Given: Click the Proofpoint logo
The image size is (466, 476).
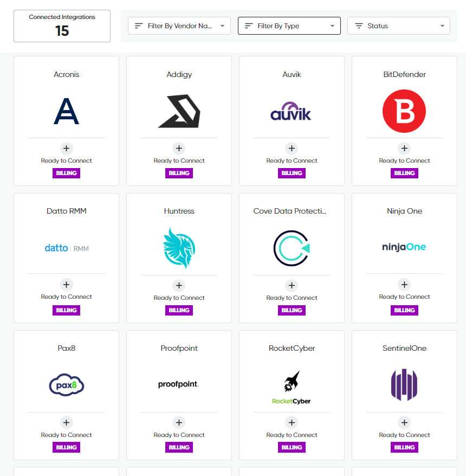Looking at the screenshot, I should pyautogui.click(x=179, y=384).
